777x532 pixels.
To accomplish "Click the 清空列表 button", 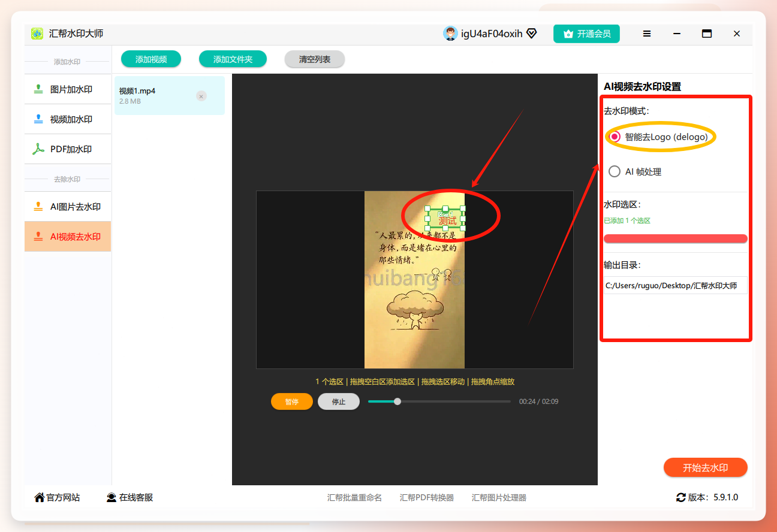I will coord(315,59).
